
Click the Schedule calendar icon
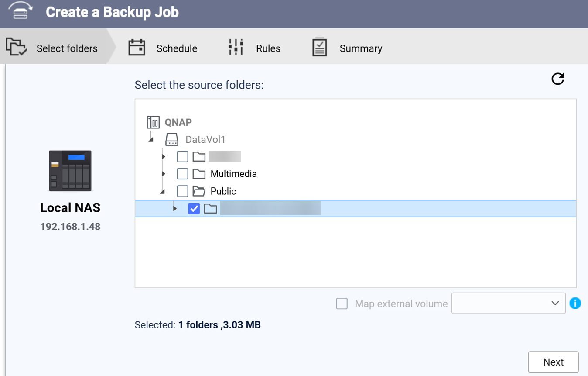coord(137,48)
